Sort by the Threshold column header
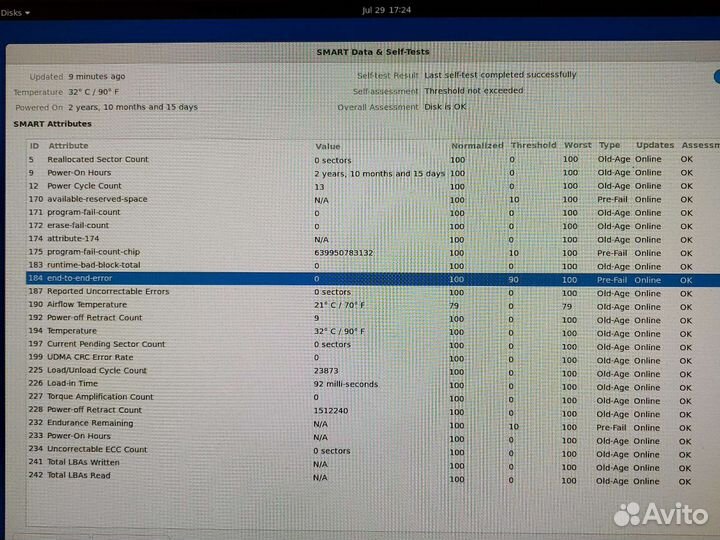 click(533, 145)
